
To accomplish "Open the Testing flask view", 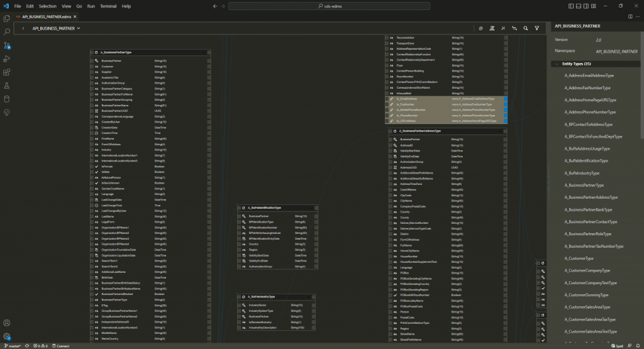I will [6, 86].
